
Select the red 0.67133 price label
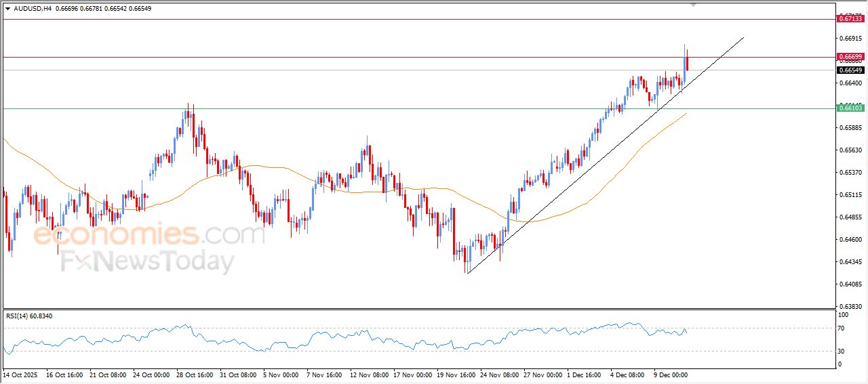click(850, 19)
